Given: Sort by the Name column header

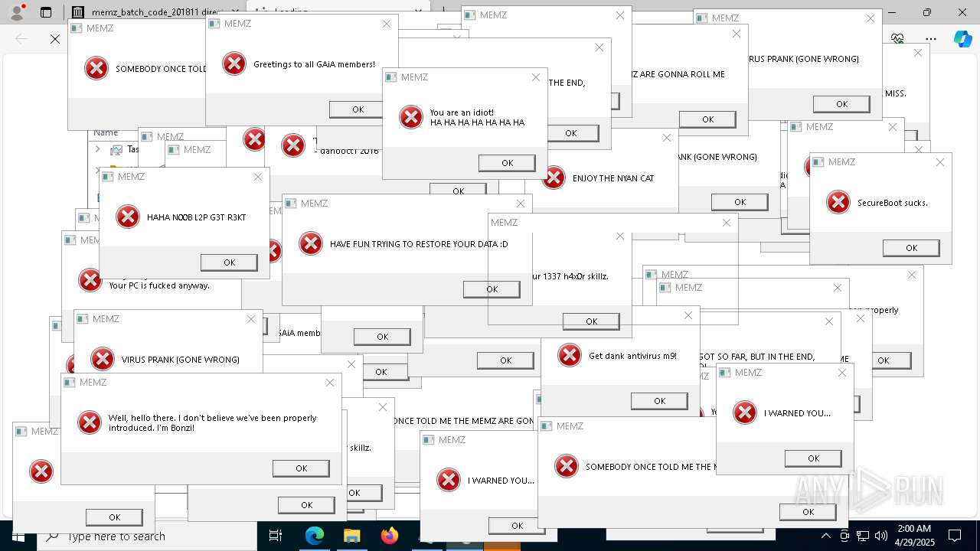Looking at the screenshot, I should pyautogui.click(x=106, y=133).
